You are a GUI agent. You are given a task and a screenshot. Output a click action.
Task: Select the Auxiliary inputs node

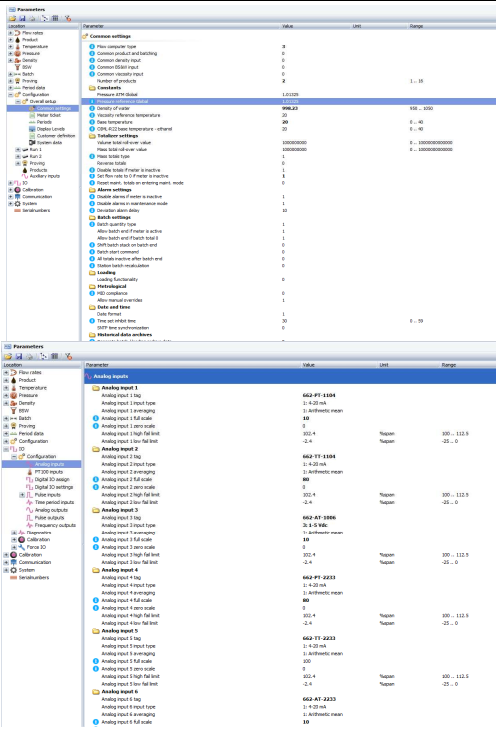point(44,176)
